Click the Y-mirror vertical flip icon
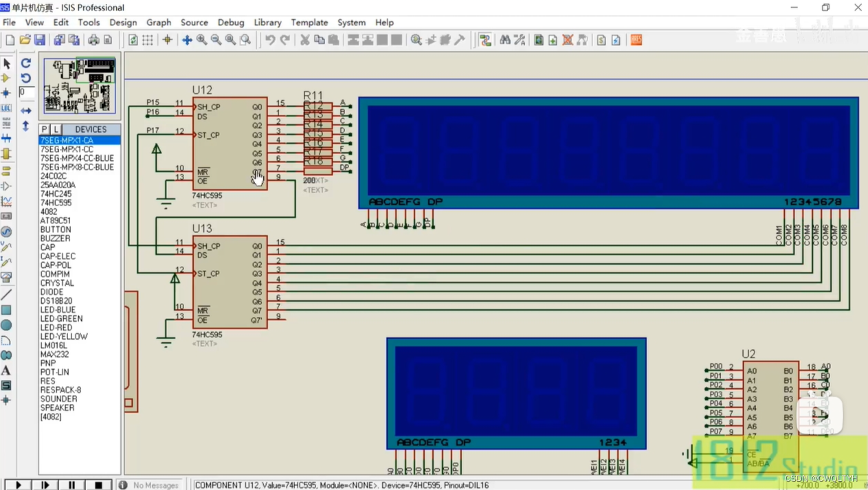Image resolution: width=868 pixels, height=490 pixels. (x=26, y=126)
